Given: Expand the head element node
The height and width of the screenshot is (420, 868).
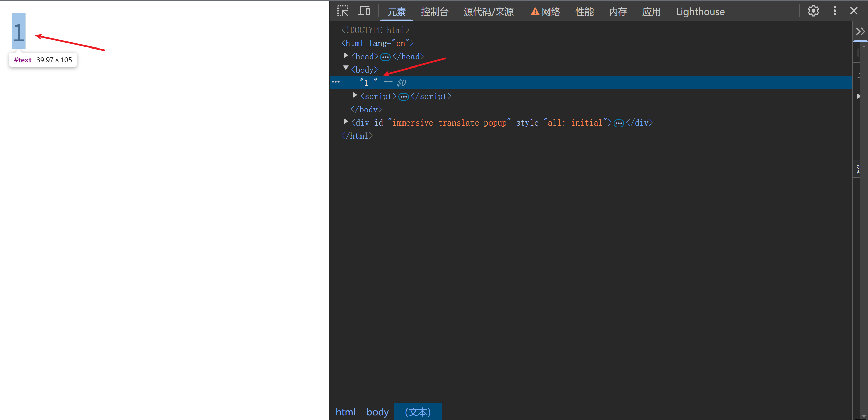Looking at the screenshot, I should pyautogui.click(x=346, y=56).
